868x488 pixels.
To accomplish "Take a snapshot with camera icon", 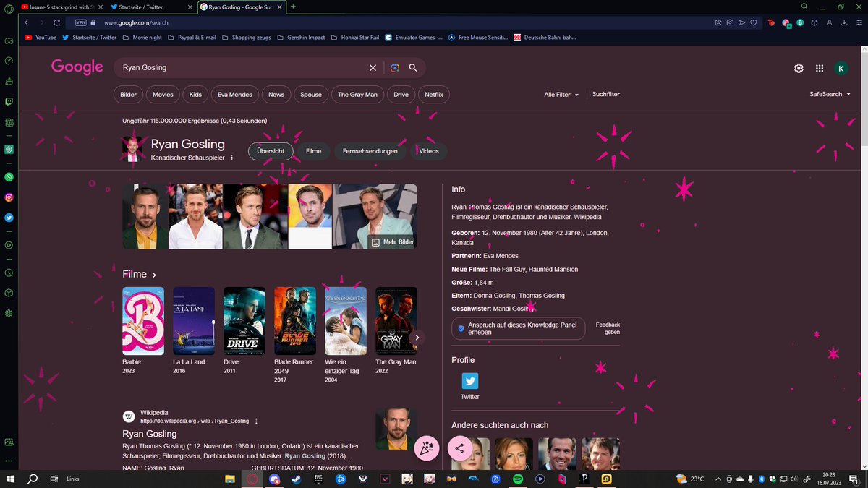I will (730, 22).
